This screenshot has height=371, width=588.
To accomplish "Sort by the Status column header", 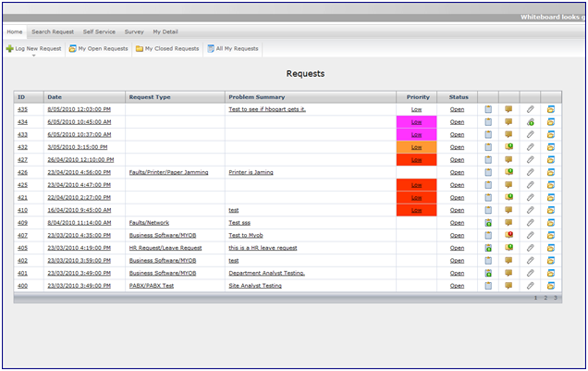I will click(459, 97).
